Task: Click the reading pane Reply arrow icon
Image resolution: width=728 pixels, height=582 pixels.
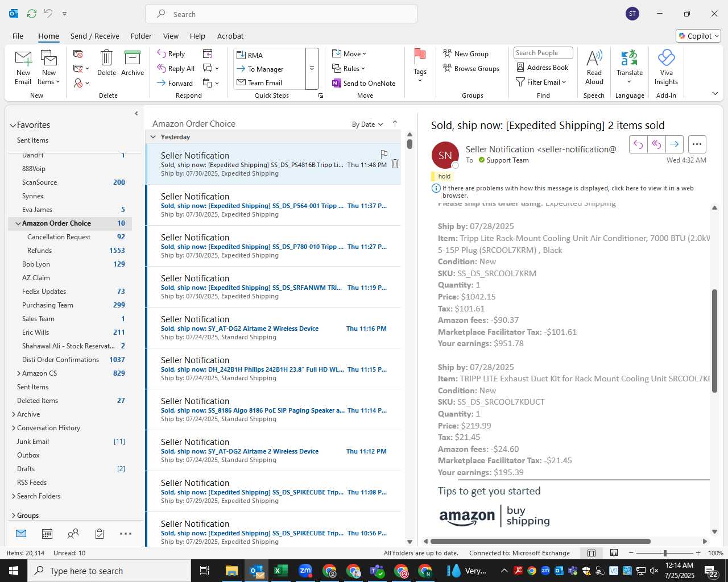Action: pos(638,144)
